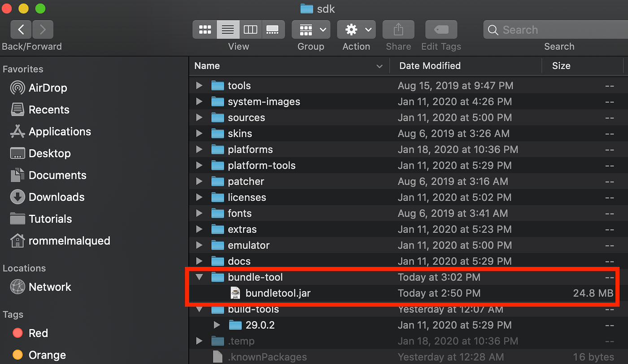This screenshot has height=364, width=628.
Task: Select AirDrop in the sidebar
Action: click(x=46, y=88)
